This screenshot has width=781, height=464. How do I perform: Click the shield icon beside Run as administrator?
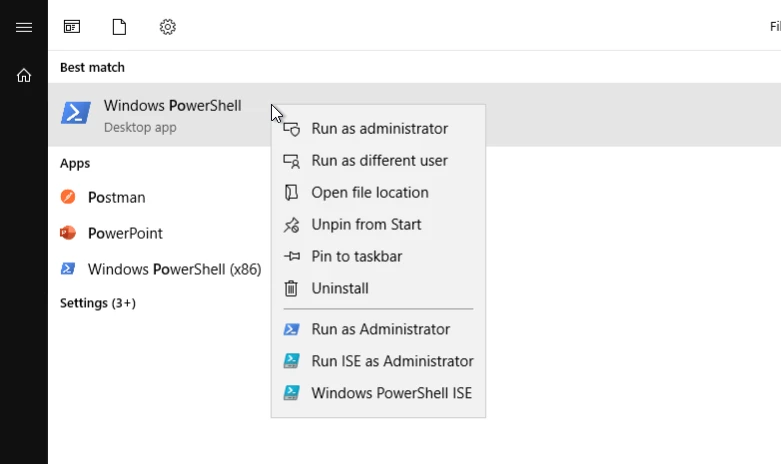[x=291, y=129]
